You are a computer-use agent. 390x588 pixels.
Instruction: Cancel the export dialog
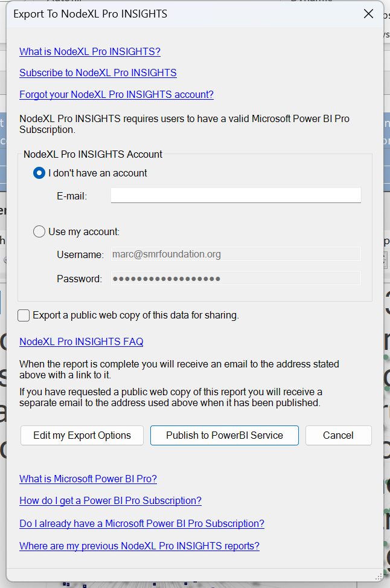tap(338, 435)
